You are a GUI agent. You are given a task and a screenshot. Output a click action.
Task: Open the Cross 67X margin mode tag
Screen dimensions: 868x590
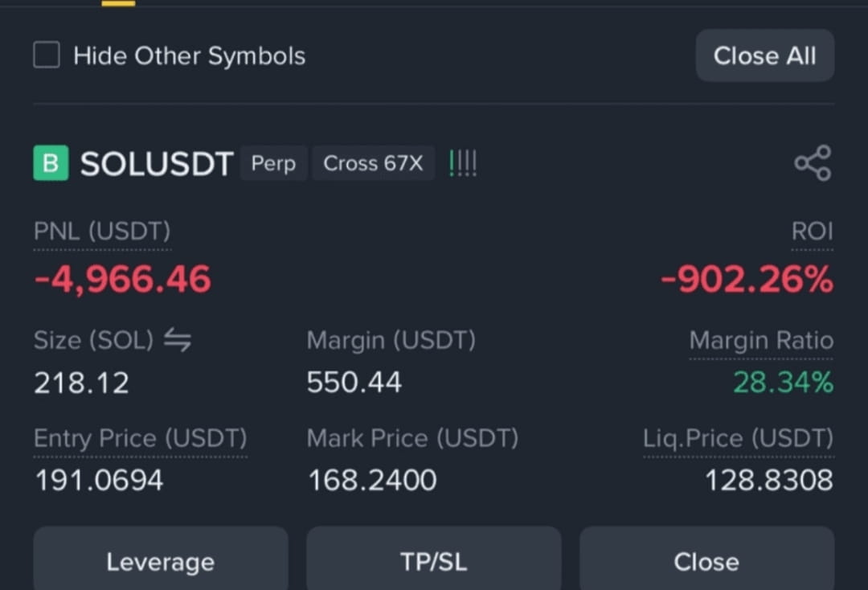[373, 163]
